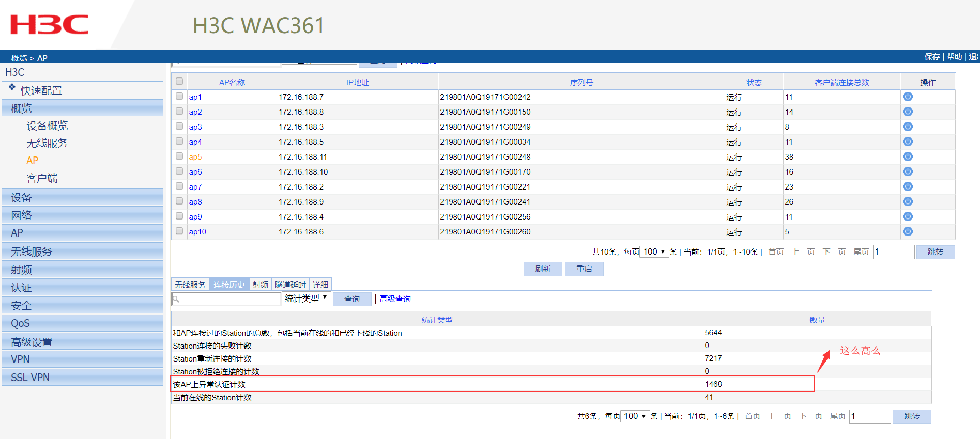Expand the 认证 sidebar section
Image resolution: width=980 pixels, height=439 pixels.
83,287
